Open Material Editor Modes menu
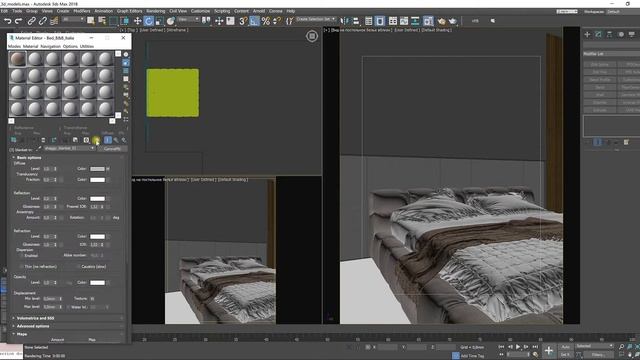The width and height of the screenshot is (640, 360). [x=14, y=47]
